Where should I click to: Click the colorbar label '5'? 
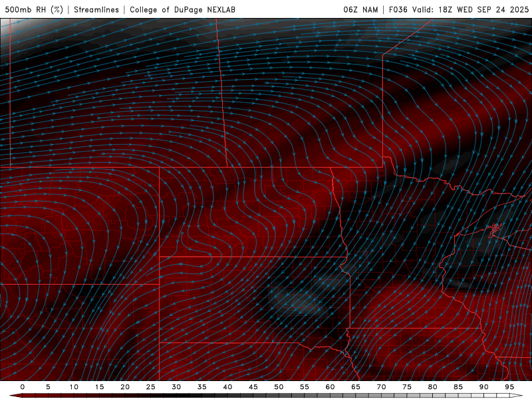[x=48, y=387]
